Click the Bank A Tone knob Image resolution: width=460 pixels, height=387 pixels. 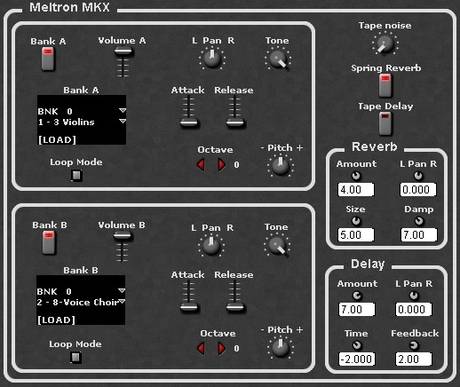[x=278, y=60]
